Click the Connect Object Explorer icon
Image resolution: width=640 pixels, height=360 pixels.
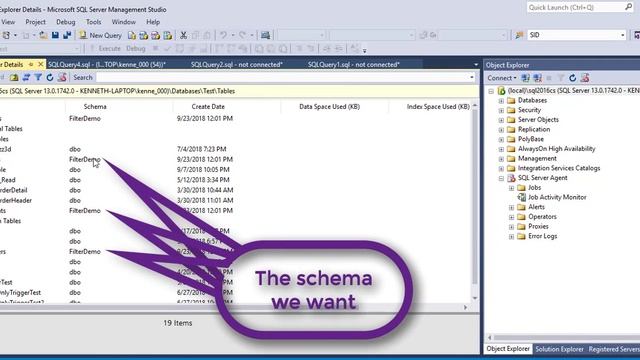[x=525, y=78]
